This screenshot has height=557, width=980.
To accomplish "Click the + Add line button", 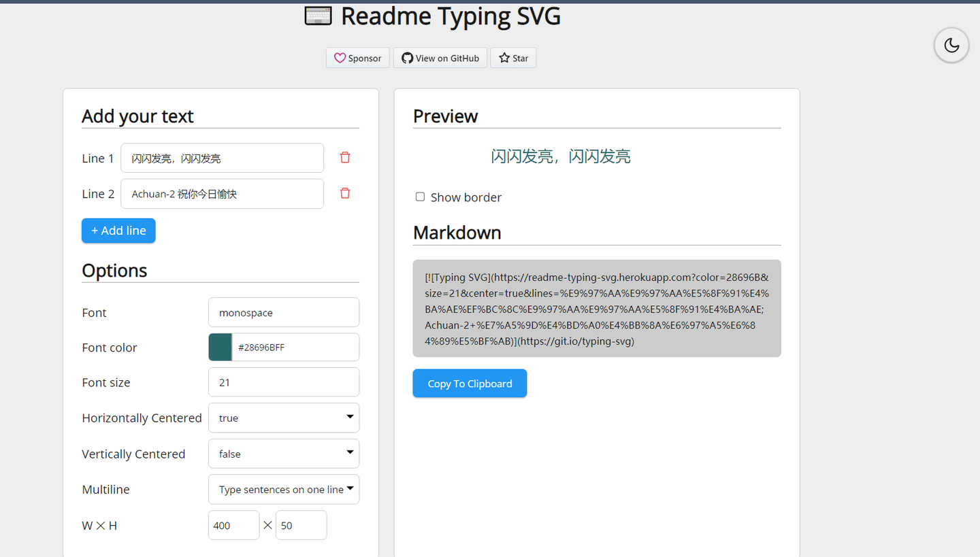I will click(118, 231).
